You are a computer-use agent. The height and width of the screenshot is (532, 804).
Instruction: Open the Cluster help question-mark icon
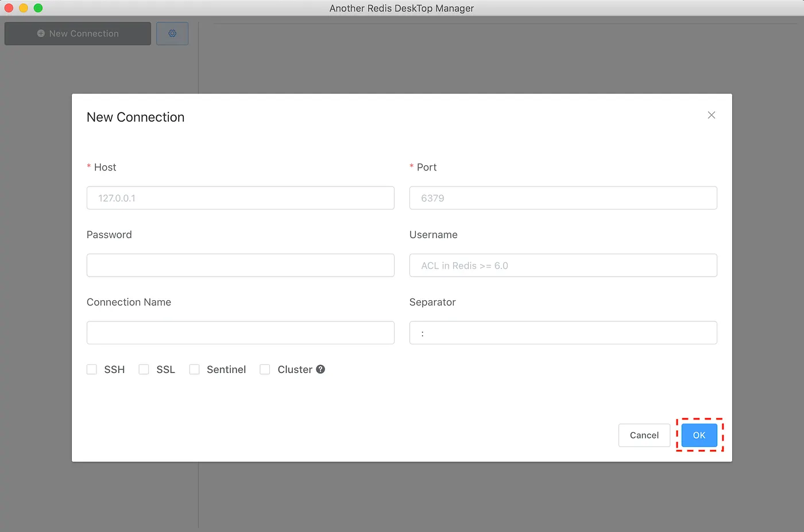click(x=320, y=369)
